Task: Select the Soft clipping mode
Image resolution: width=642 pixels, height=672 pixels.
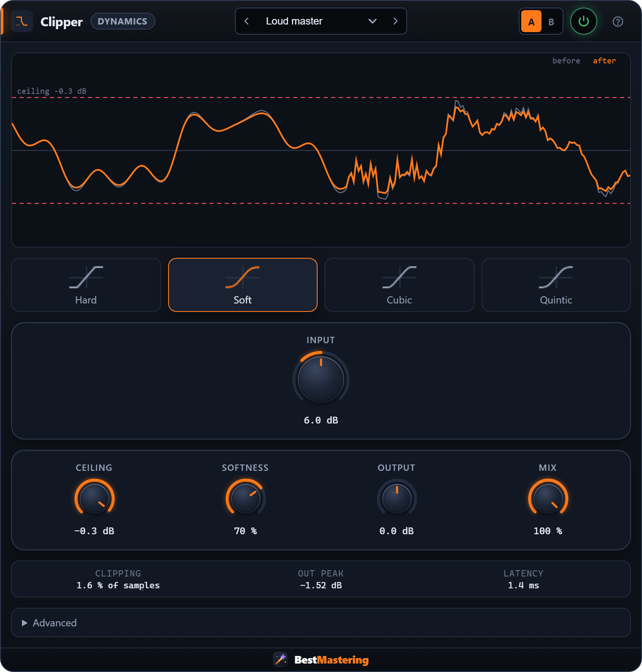Action: [x=243, y=285]
